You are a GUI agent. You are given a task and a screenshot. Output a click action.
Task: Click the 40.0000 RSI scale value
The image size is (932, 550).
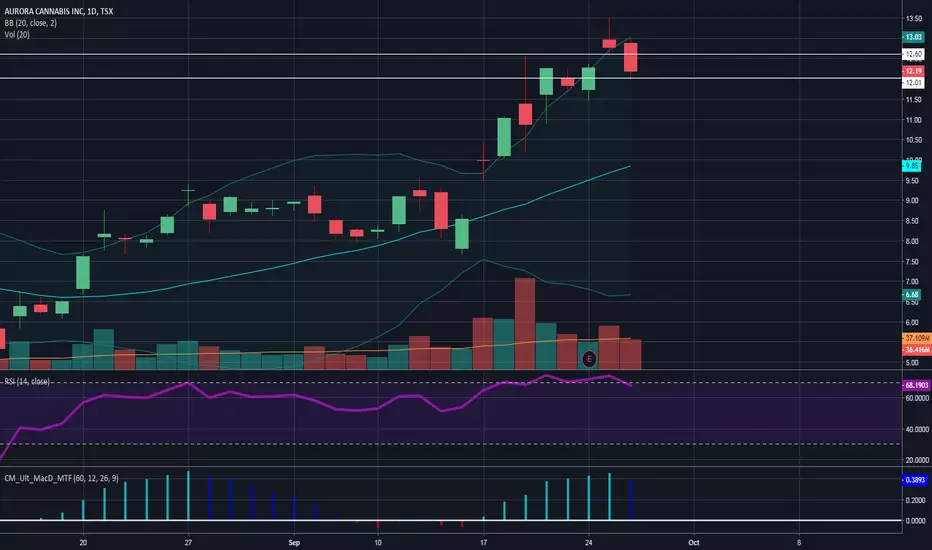tap(917, 429)
